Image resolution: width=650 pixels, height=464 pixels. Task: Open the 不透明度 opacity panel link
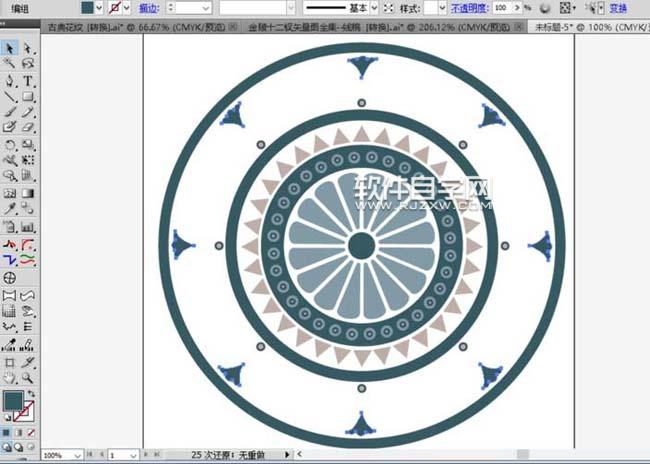coord(470,8)
